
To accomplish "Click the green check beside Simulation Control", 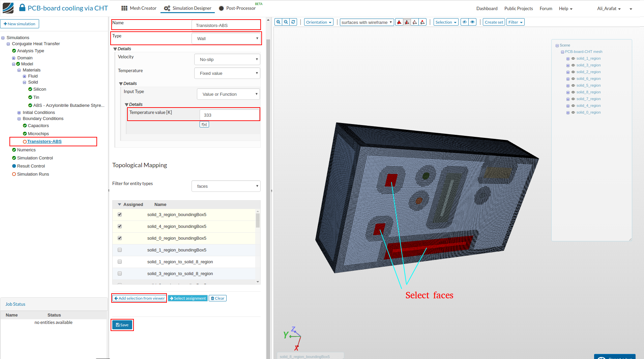I will pos(14,158).
